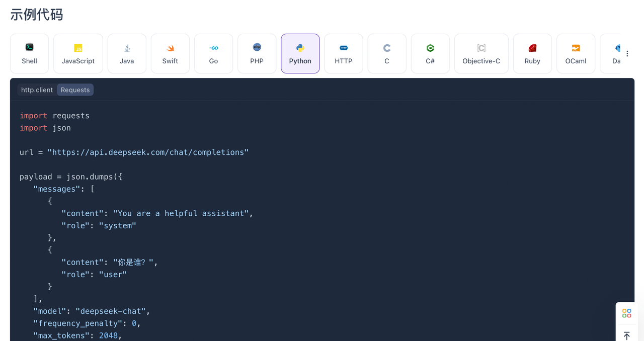Screen dimensions: 644x341
Task: Switch to the http.client tab
Action: point(37,90)
